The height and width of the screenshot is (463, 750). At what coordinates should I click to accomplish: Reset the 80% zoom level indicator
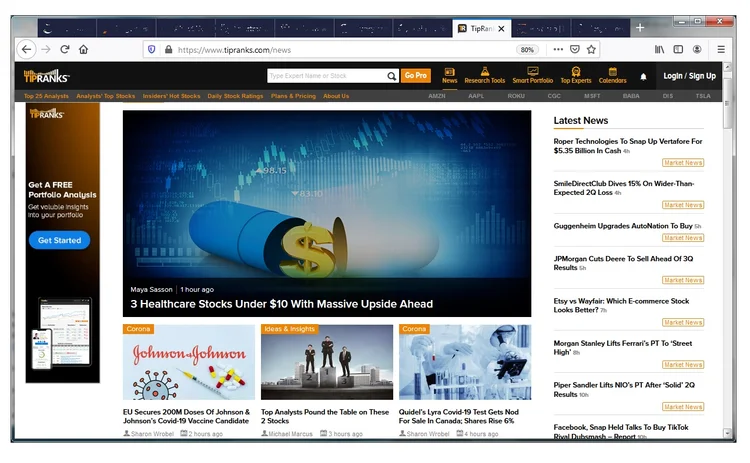tap(527, 50)
